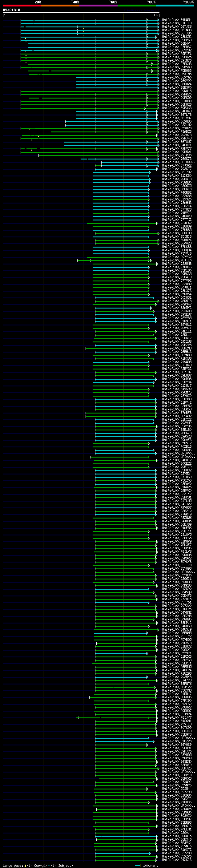
Task: Select hit label UniRef100_Q0DDY4
Action: (x=177, y=84)
